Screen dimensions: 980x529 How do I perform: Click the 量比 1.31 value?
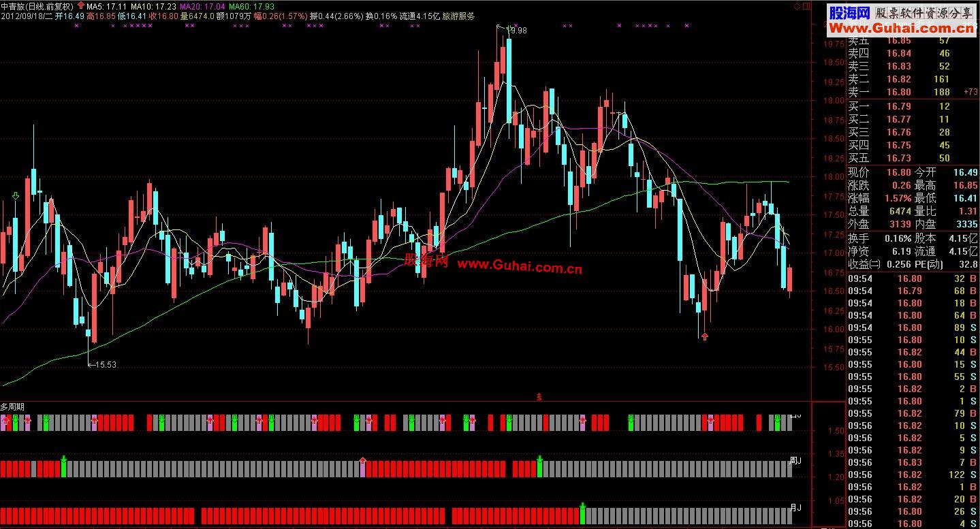click(x=968, y=212)
